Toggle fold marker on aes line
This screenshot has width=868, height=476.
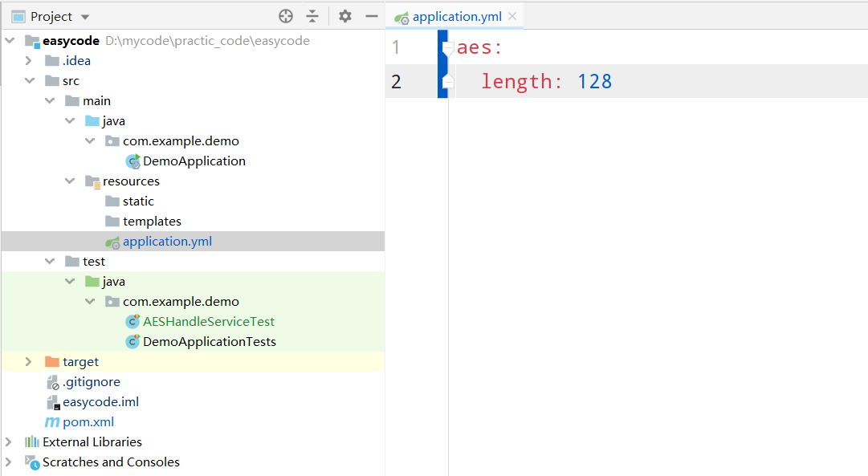click(447, 48)
